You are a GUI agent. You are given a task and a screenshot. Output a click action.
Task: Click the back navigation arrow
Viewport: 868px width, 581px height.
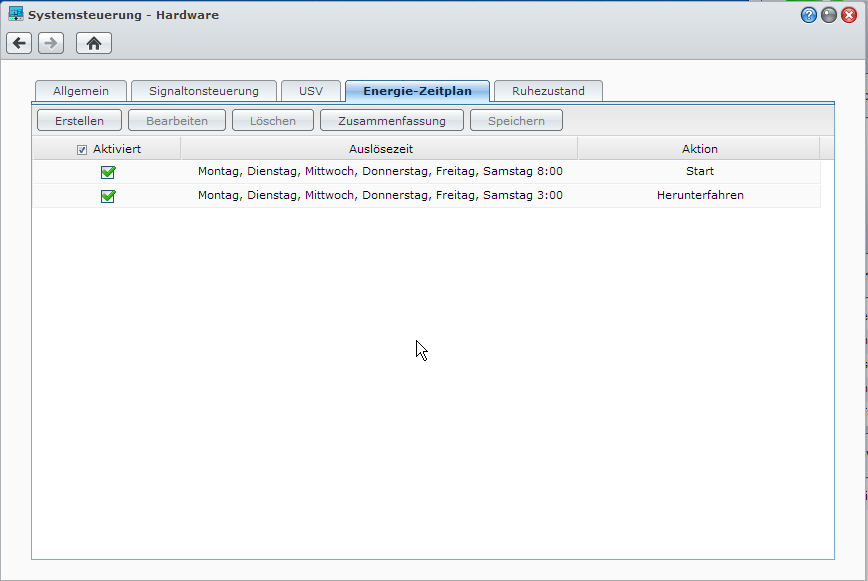click(18, 43)
